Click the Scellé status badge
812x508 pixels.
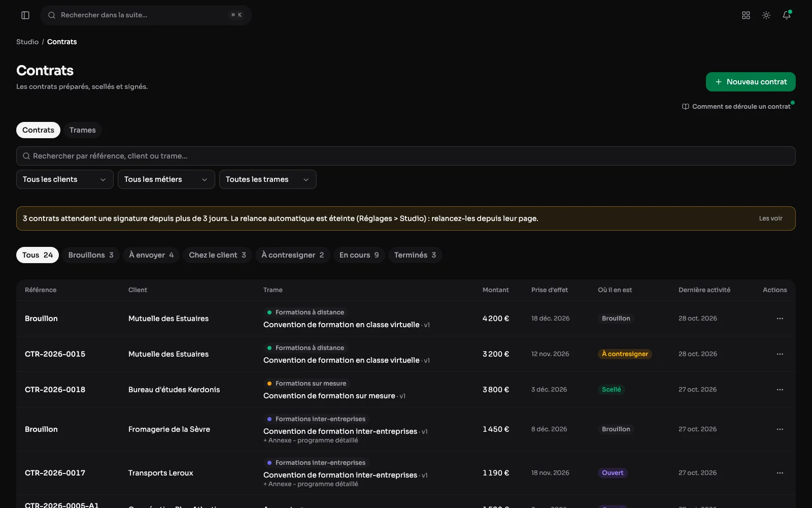(x=611, y=390)
